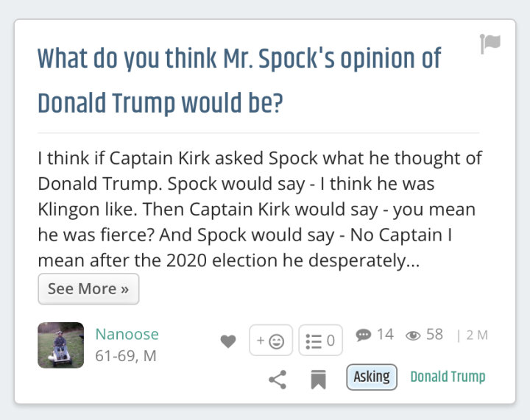Share the post using the share icon

click(x=278, y=380)
